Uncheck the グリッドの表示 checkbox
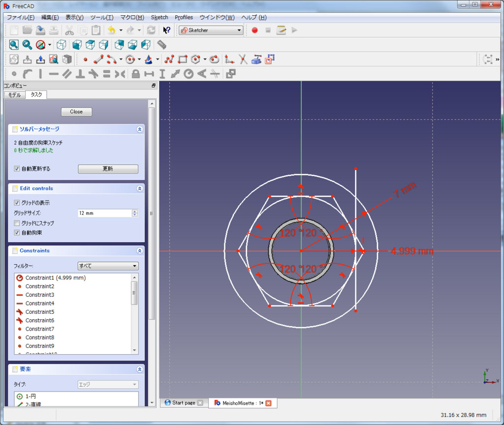This screenshot has width=504, height=425. pyautogui.click(x=17, y=203)
